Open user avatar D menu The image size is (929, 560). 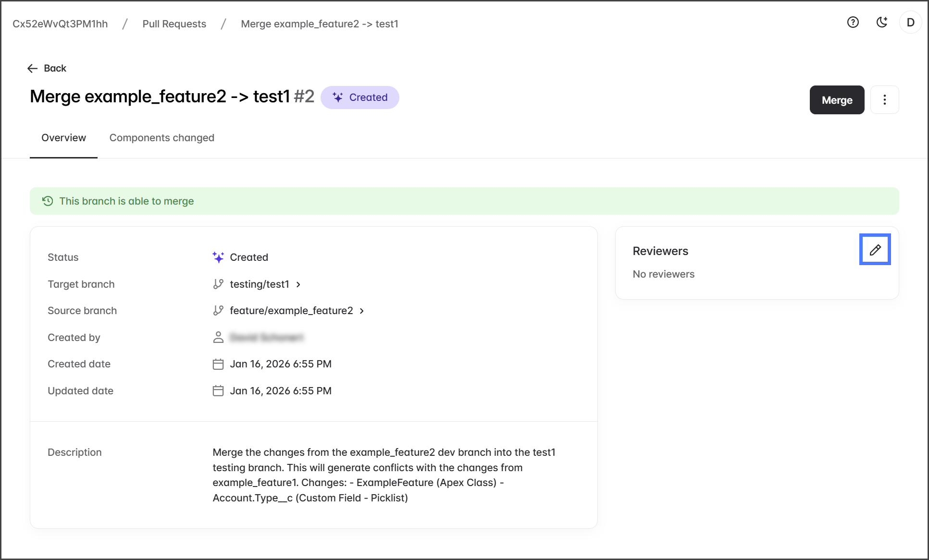910,23
